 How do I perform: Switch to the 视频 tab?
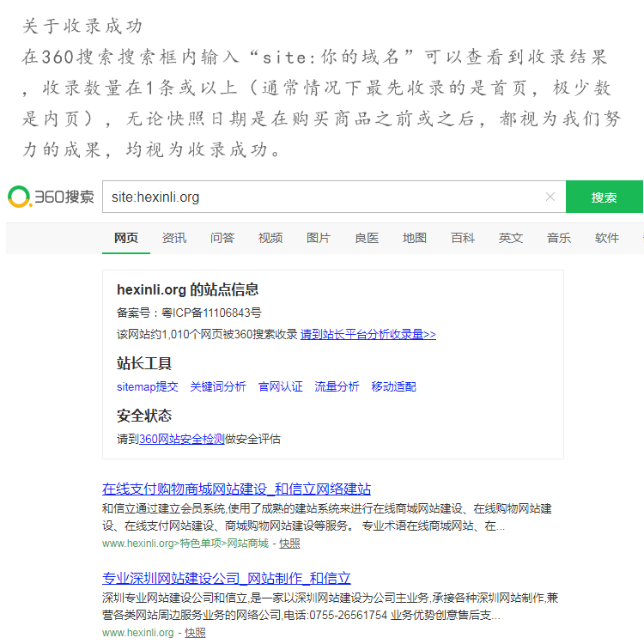270,238
